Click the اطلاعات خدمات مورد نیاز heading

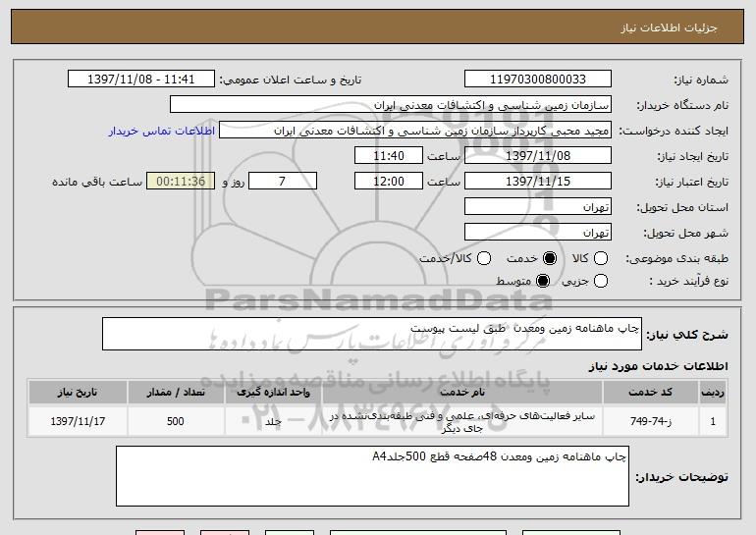click(658, 366)
